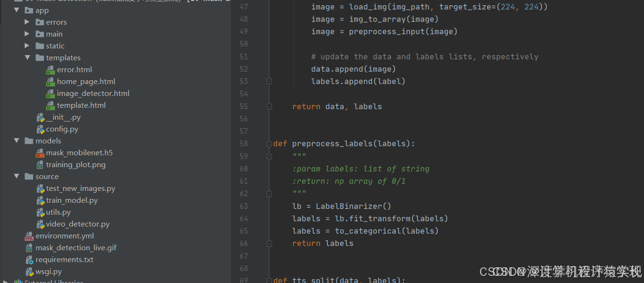Expand the static folder arrow

pyautogui.click(x=27, y=46)
